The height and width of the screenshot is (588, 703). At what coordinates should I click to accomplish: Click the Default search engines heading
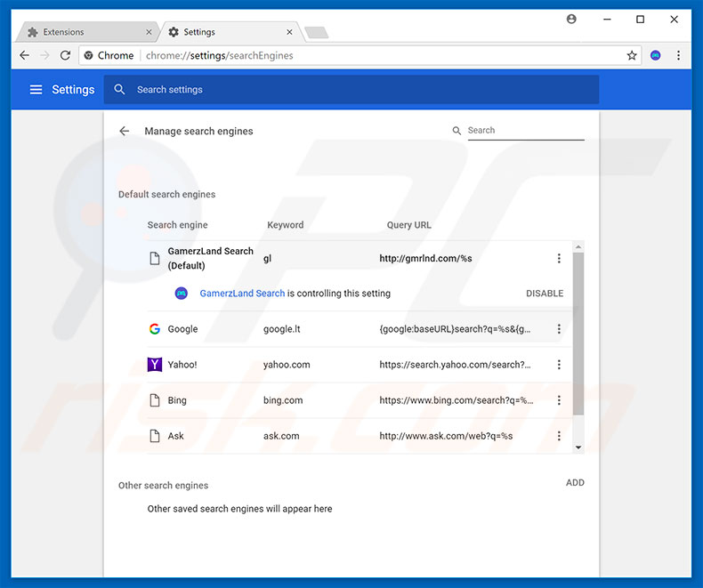[166, 194]
